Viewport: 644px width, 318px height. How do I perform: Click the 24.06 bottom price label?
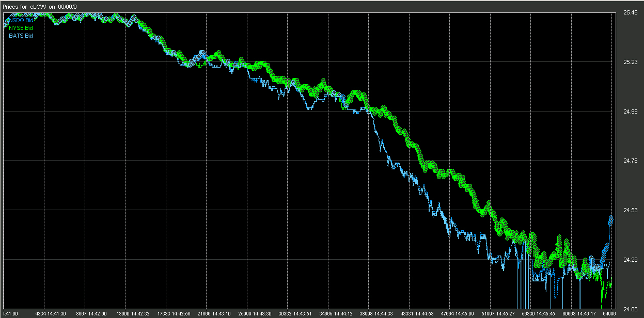tap(630, 309)
